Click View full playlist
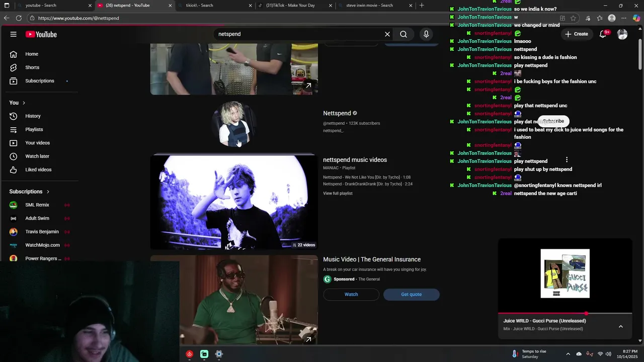The width and height of the screenshot is (644, 362). 338,194
